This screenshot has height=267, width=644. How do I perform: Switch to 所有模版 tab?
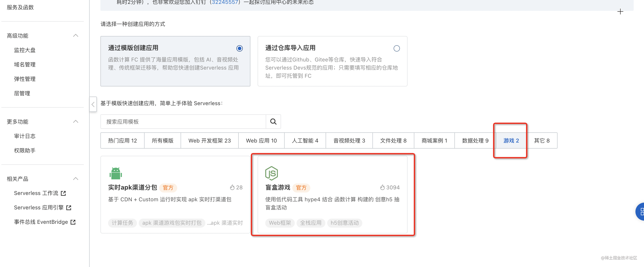[x=163, y=141]
